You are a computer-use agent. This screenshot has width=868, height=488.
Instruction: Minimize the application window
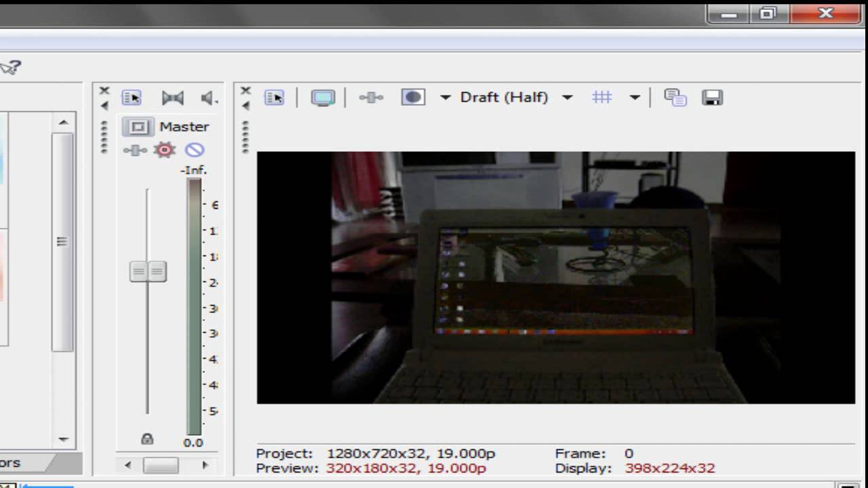pos(730,14)
